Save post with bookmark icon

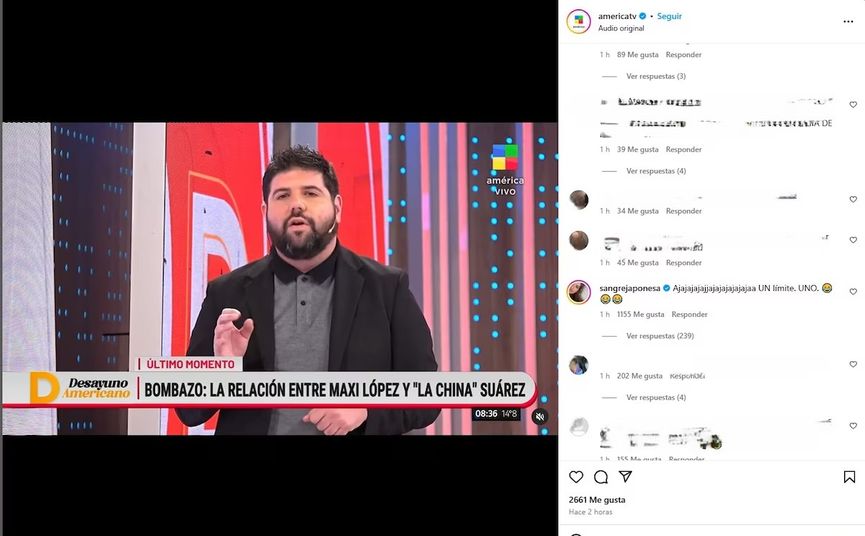850,477
